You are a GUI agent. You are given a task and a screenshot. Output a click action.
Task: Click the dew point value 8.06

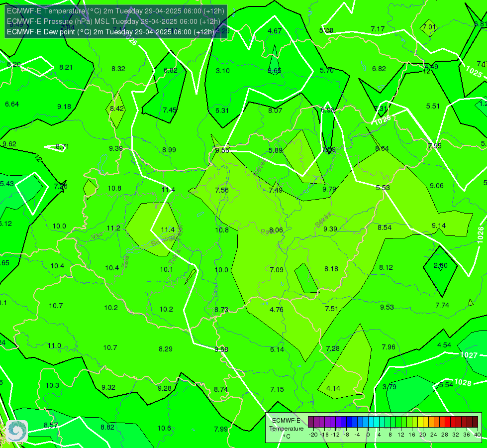click(276, 230)
